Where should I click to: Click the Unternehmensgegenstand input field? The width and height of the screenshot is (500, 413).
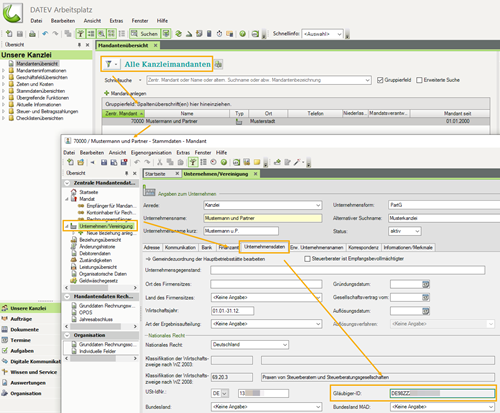tap(348, 270)
